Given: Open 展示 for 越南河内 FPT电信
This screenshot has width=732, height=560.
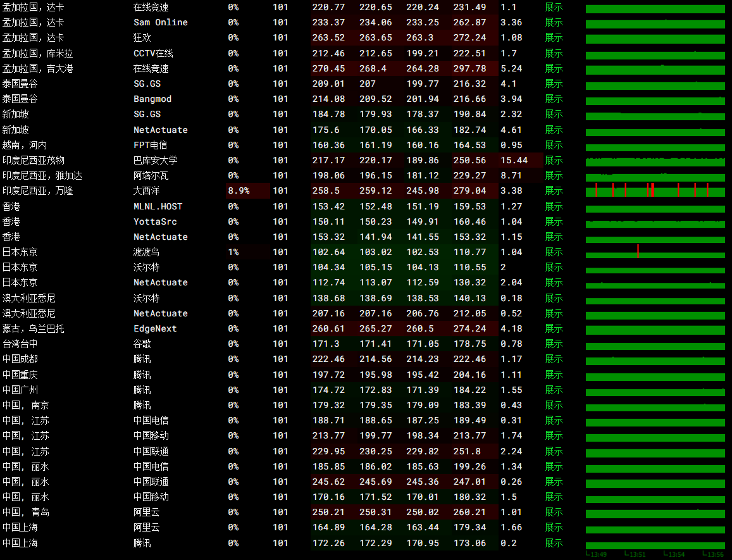Looking at the screenshot, I should 554,146.
